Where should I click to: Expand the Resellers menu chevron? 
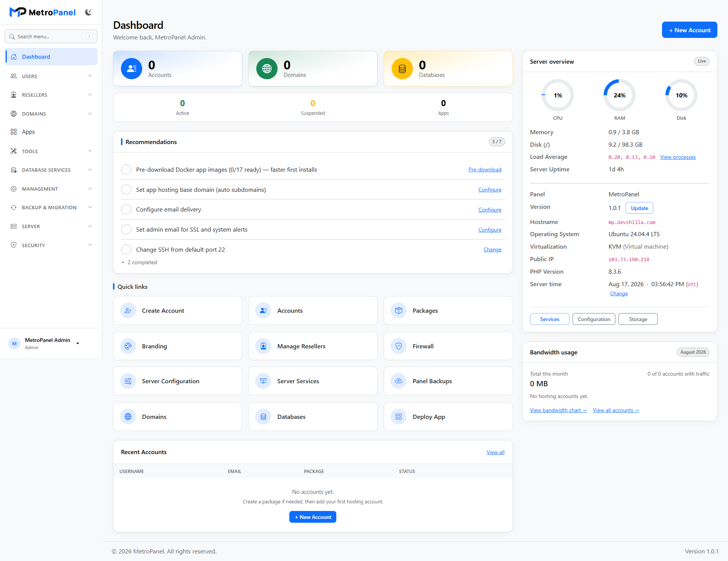coord(90,95)
